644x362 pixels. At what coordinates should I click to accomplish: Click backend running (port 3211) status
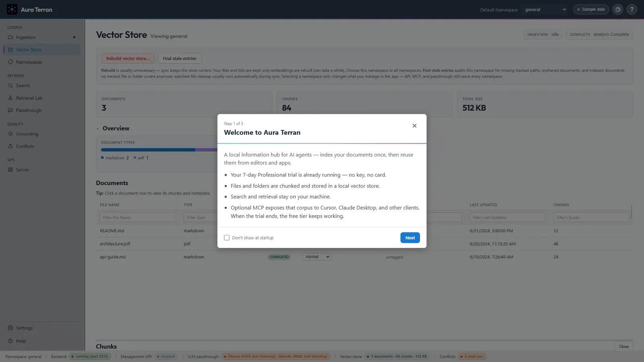pyautogui.click(x=89, y=356)
